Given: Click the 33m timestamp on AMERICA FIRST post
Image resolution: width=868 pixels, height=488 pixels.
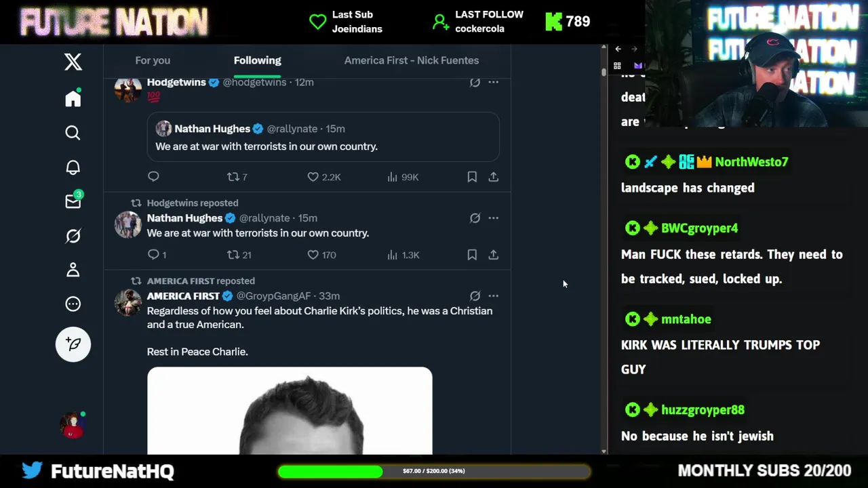Looking at the screenshot, I should (x=330, y=296).
